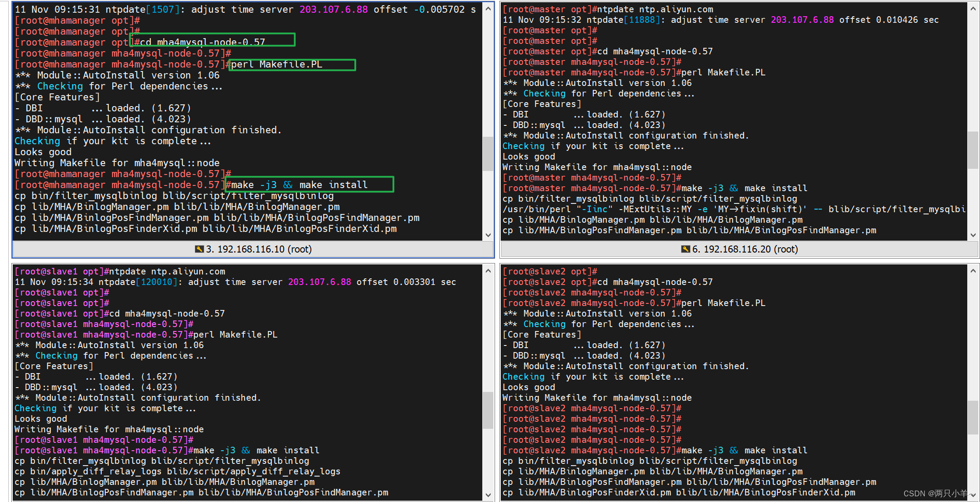Click 'Module::AutoInstall version 1.06' in master pane
Viewport: 980px width, 502px height.
point(608,83)
